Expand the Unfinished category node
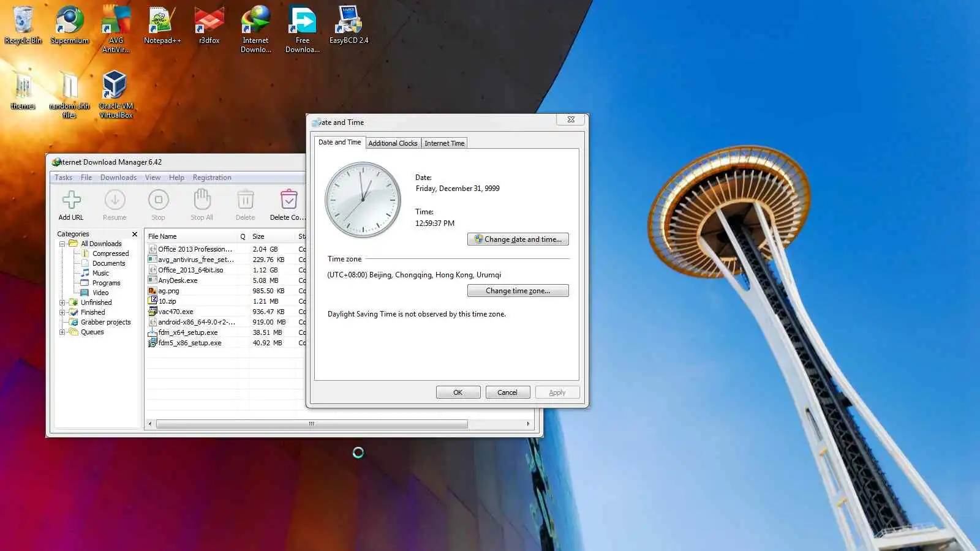Image resolution: width=980 pixels, height=551 pixels. [x=62, y=302]
